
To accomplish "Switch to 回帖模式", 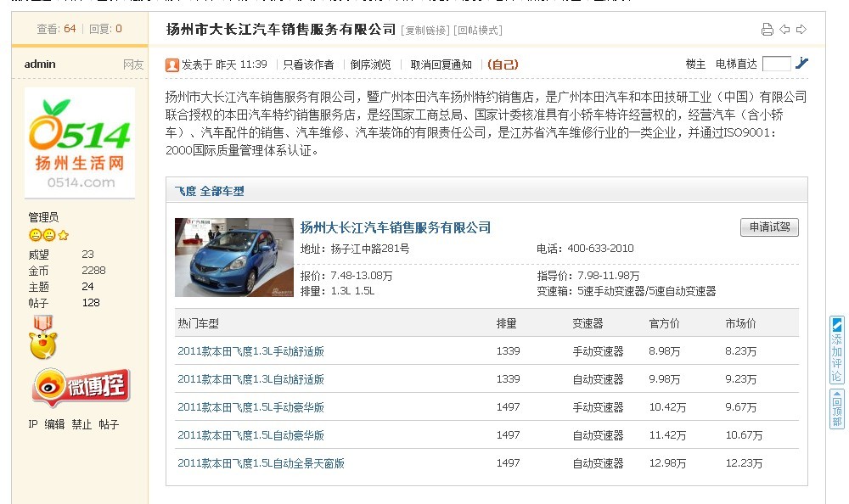I will [477, 31].
